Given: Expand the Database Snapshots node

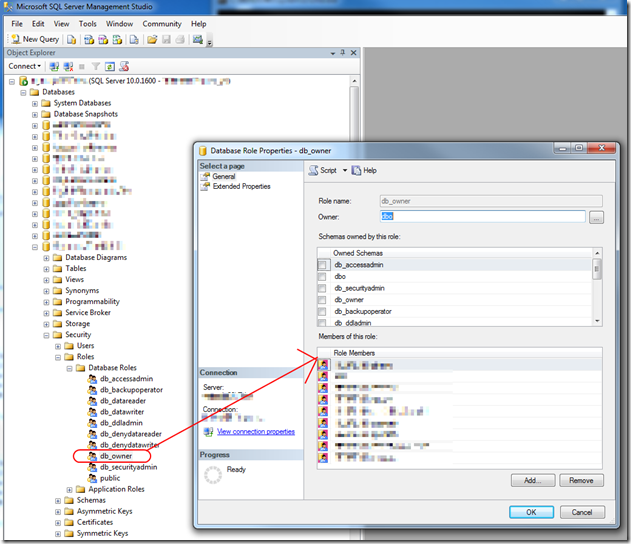Looking at the screenshot, I should (x=35, y=114).
